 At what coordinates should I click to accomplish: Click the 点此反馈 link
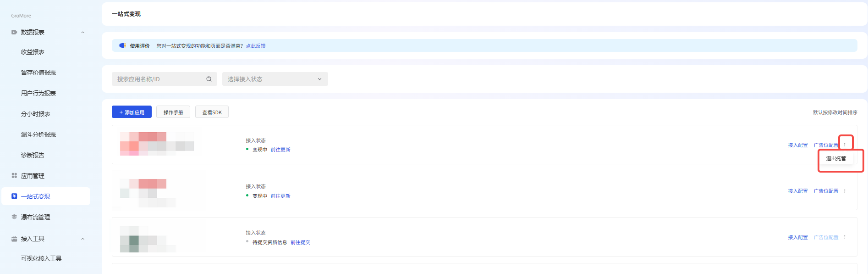pyautogui.click(x=256, y=46)
